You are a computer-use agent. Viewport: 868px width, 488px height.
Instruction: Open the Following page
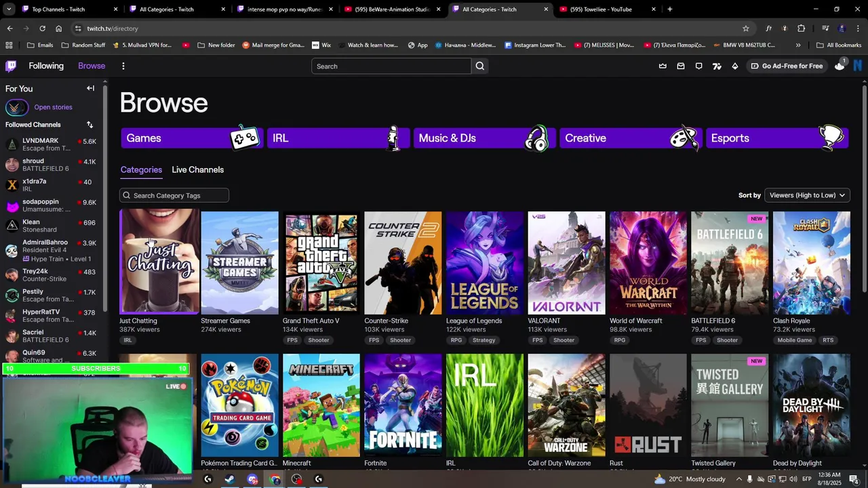[x=46, y=66]
